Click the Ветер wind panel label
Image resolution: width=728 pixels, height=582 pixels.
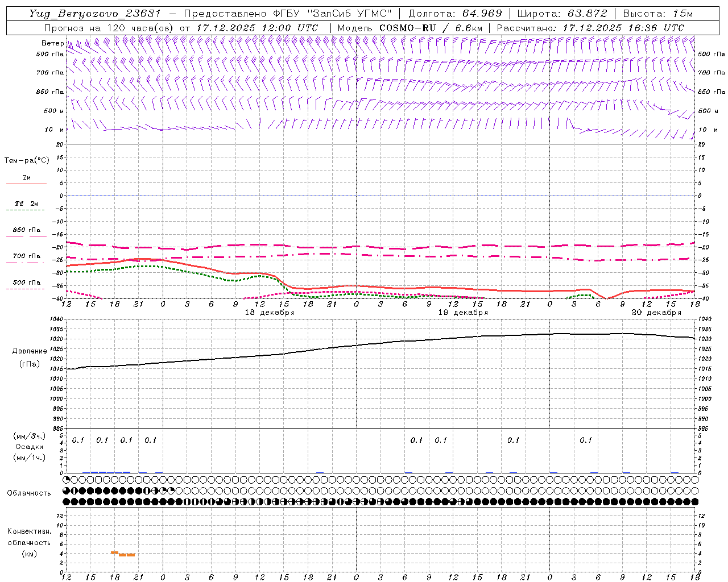click(52, 43)
